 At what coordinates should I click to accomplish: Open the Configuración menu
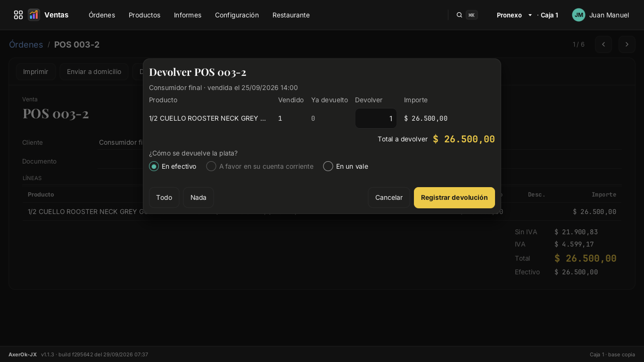[237, 15]
